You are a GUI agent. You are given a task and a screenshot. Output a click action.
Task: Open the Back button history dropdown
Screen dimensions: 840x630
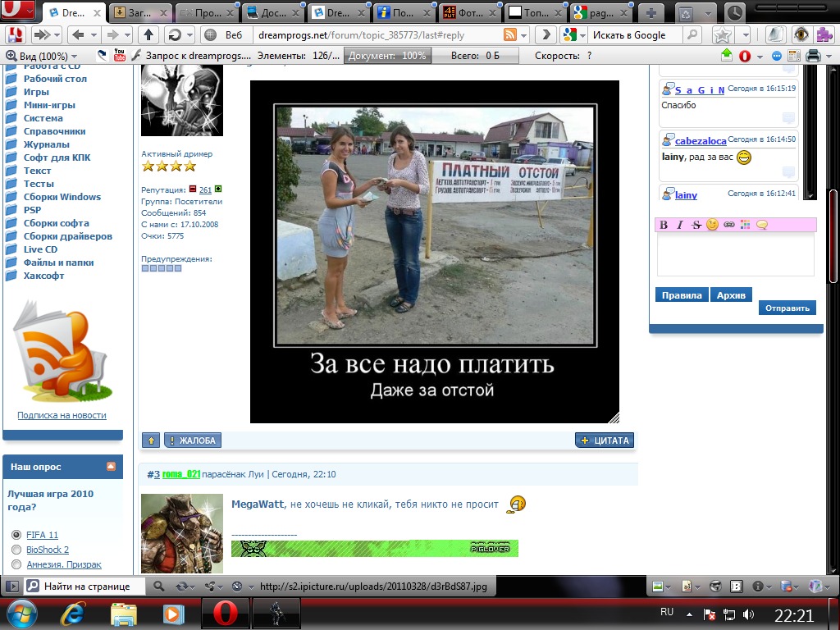coord(94,36)
